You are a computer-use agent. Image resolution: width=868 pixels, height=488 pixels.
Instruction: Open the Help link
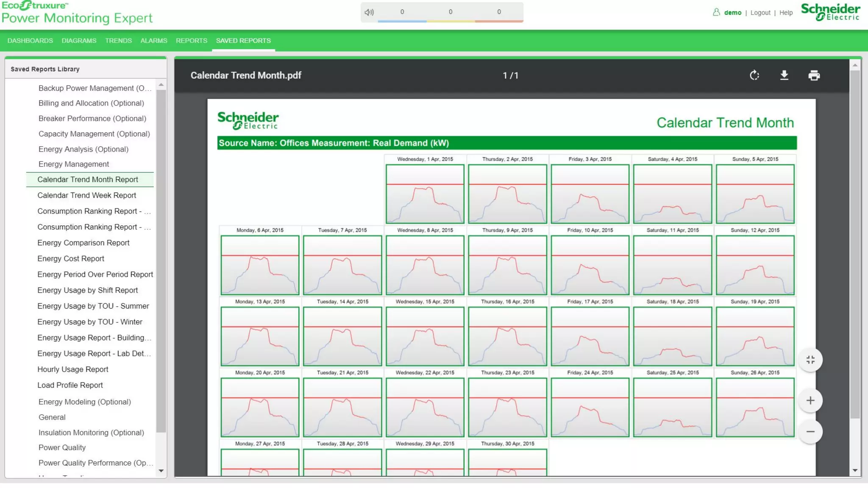coord(786,13)
